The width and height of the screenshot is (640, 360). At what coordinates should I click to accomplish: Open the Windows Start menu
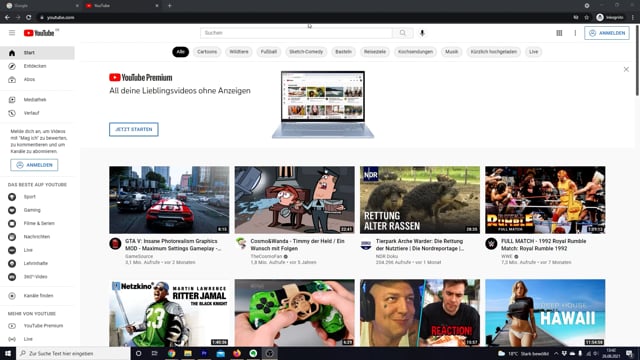[x=8, y=353]
